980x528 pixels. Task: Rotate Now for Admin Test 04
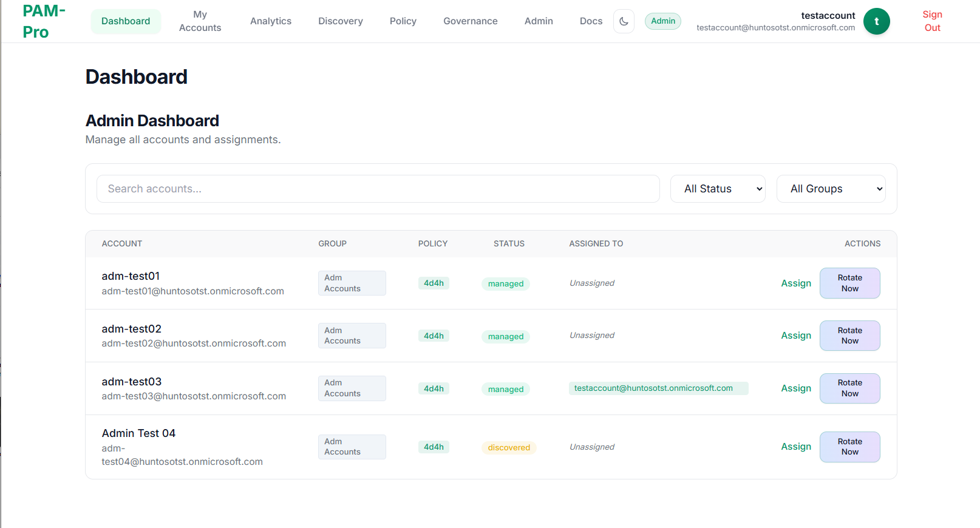pyautogui.click(x=850, y=447)
